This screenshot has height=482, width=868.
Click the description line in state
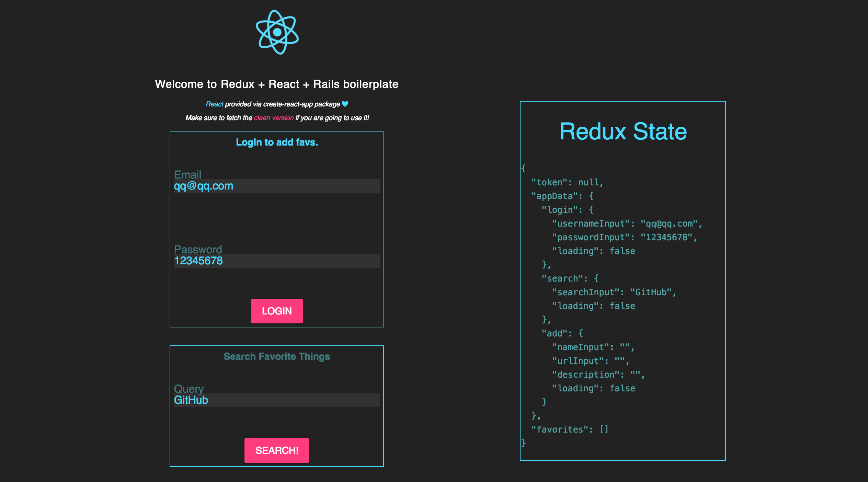point(598,375)
